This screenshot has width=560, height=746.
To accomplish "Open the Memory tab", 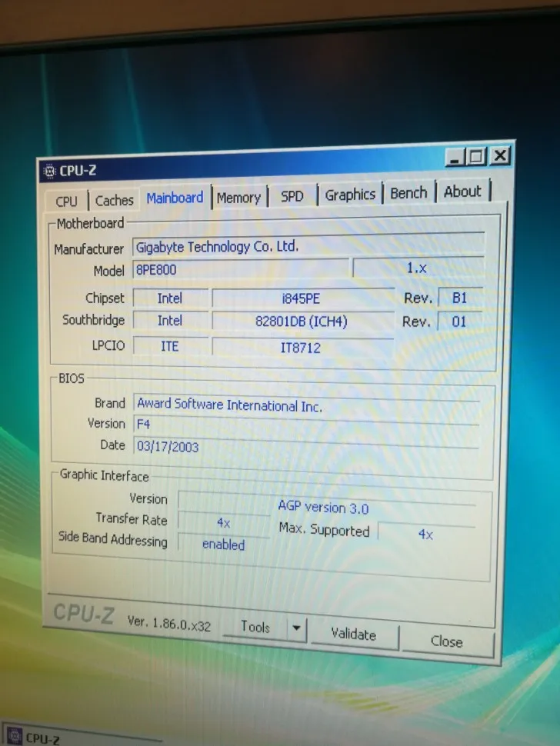I will [x=238, y=198].
